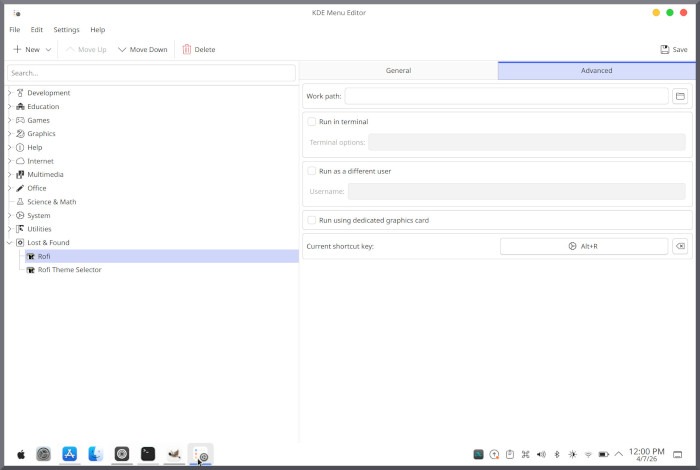
Task: Click the volume icon in system tray
Action: point(541,454)
